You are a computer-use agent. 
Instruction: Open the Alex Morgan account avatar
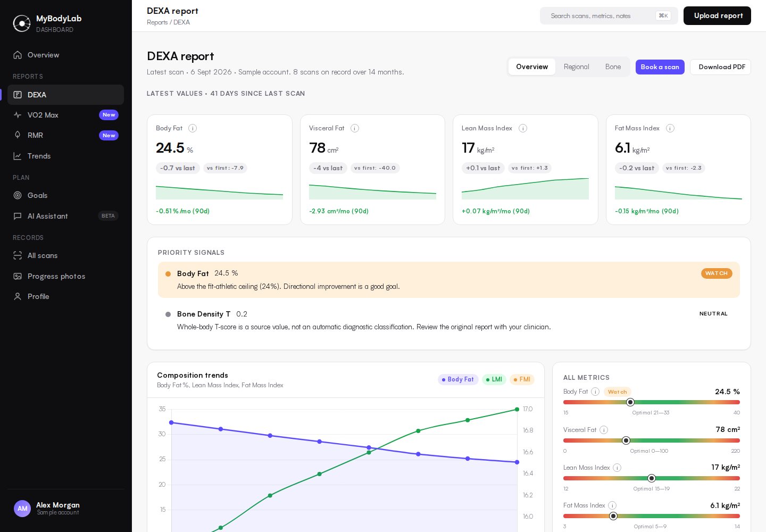pos(22,509)
